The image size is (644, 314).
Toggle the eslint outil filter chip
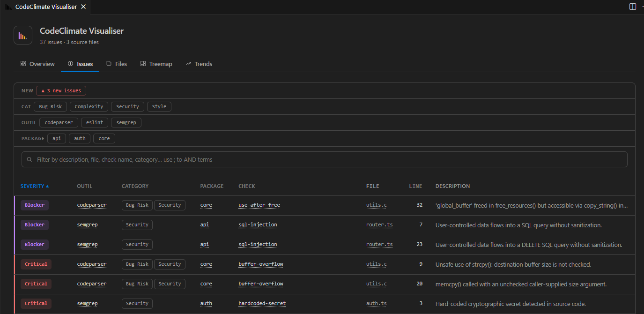tap(95, 123)
